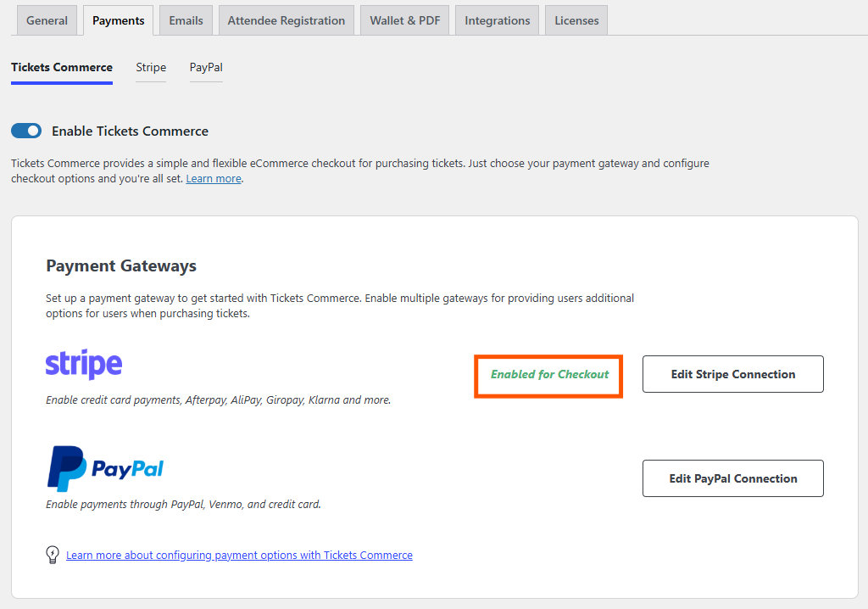Screen dimensions: 868x609
Task: Open the PayPal sub-tab under Payments
Action: coord(206,67)
